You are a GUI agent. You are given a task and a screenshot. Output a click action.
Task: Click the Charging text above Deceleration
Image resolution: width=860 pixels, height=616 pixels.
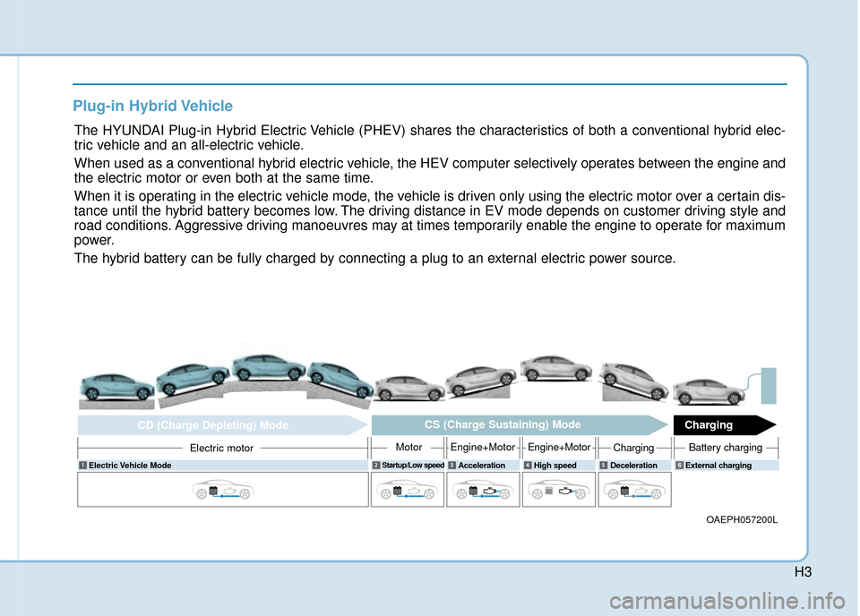633,448
